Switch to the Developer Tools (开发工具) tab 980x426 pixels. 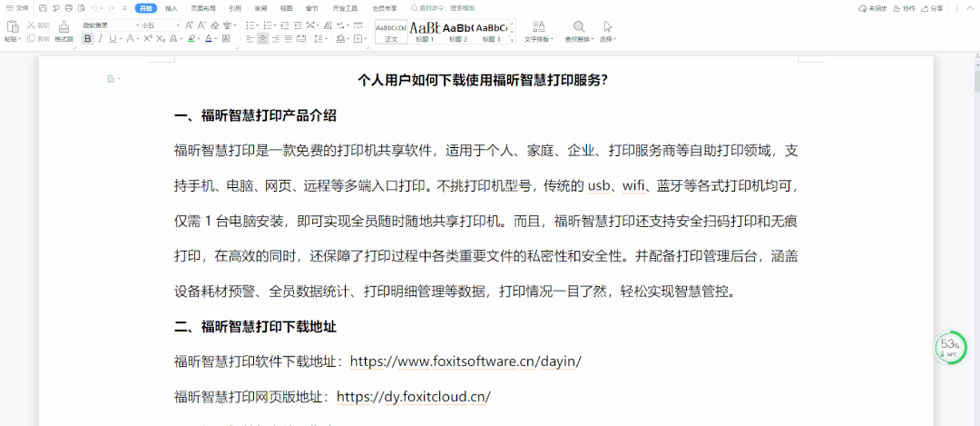(x=345, y=8)
